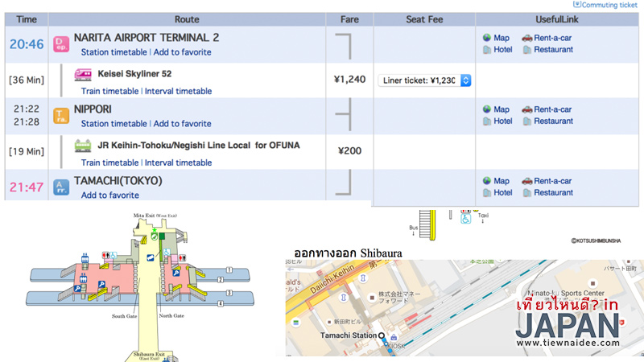The image size is (644, 362).
Task: Click the Restaurant icon in Narita row
Action: click(527, 50)
